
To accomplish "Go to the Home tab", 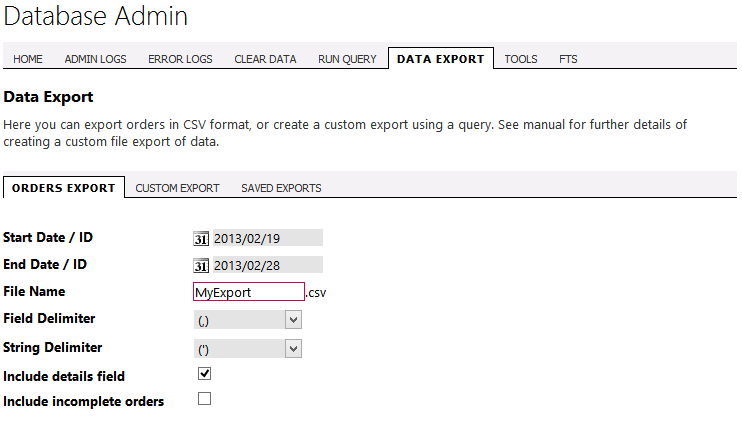I will click(28, 59).
